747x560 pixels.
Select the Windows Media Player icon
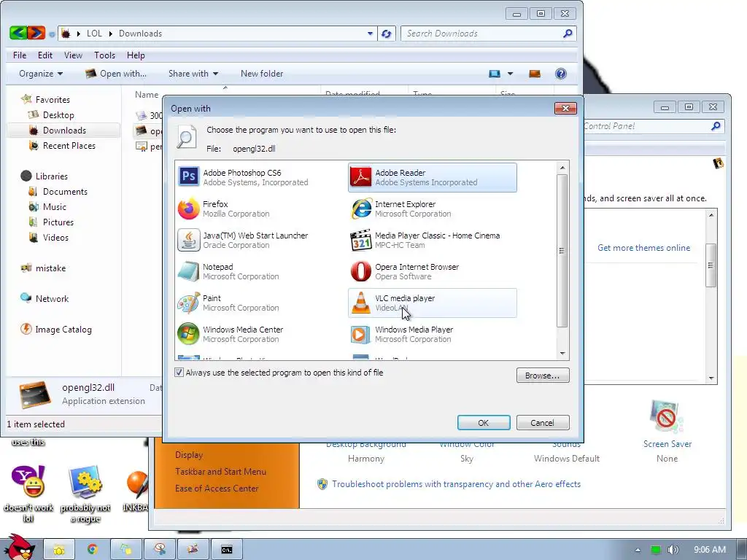tap(360, 334)
